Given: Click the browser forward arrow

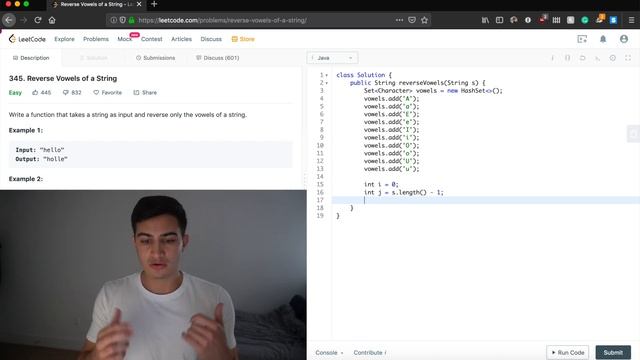Looking at the screenshot, I should pos(24,20).
